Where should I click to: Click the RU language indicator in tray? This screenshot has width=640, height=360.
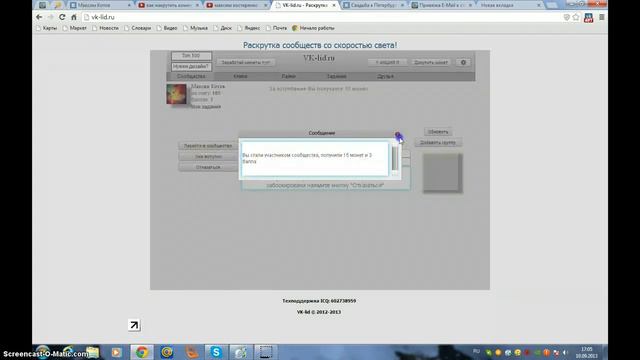(476, 351)
